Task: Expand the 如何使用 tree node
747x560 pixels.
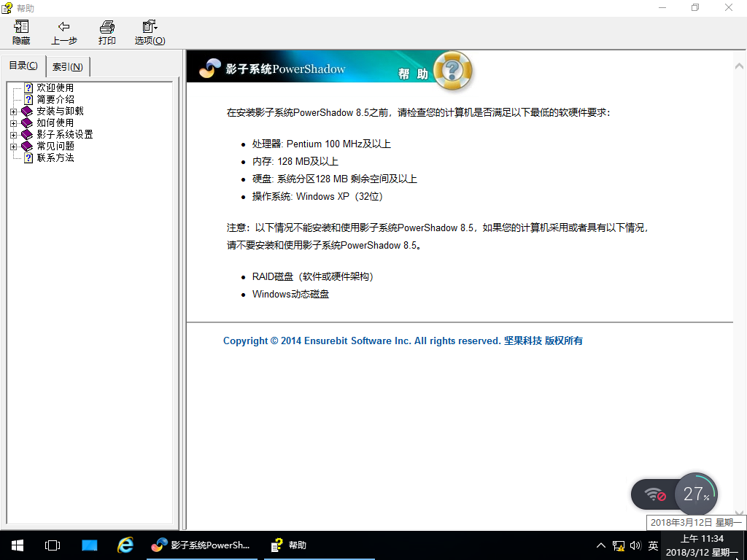Action: [13, 123]
